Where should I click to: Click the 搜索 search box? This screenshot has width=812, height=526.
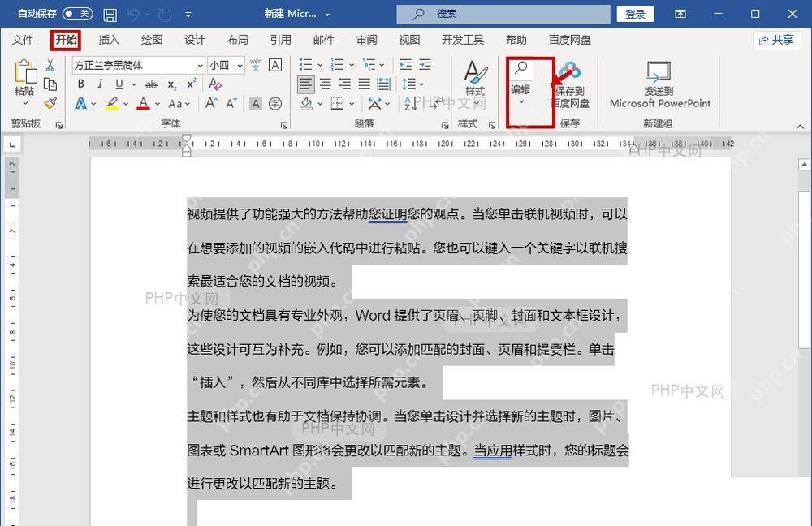(x=503, y=14)
